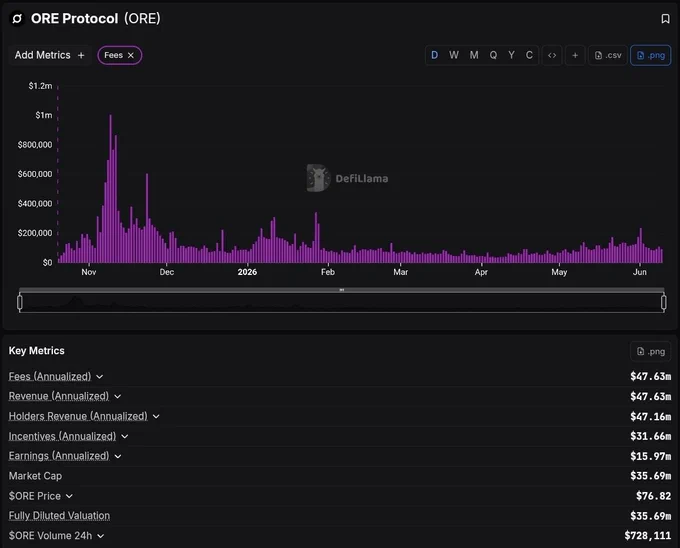Click the $1.2m y-axis label
Screen dimensions: 680x548
point(40,86)
